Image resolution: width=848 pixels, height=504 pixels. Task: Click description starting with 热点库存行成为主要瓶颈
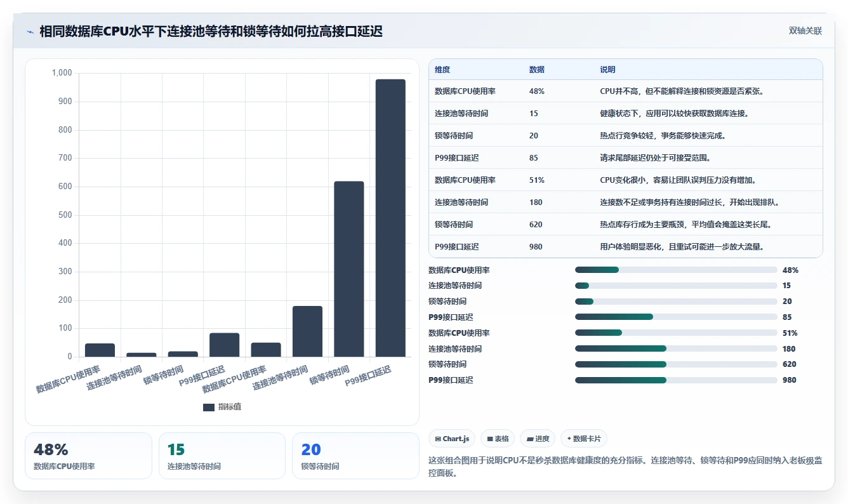[686, 225]
